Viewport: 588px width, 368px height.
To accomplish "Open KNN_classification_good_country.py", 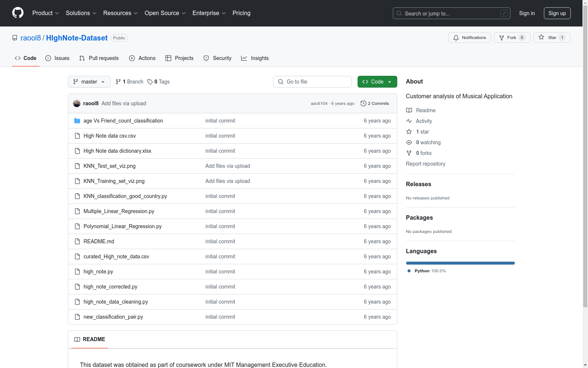I will coord(125,196).
